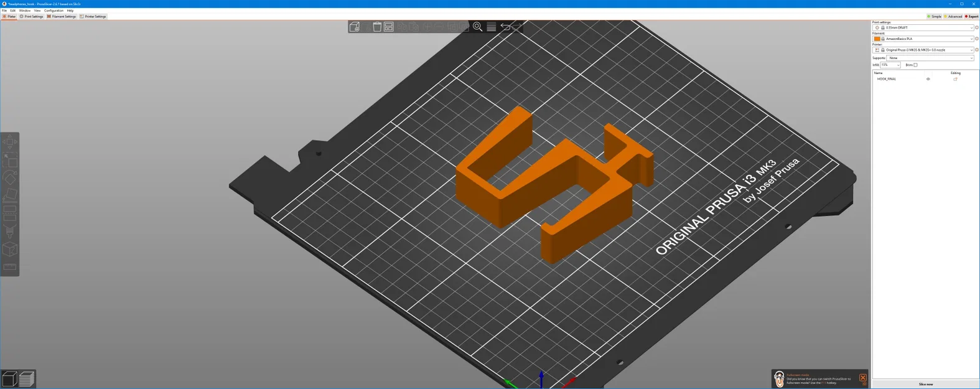Switch to sliced layers Preview view
Image resolution: width=980 pixels, height=389 pixels.
pyautogui.click(x=27, y=378)
